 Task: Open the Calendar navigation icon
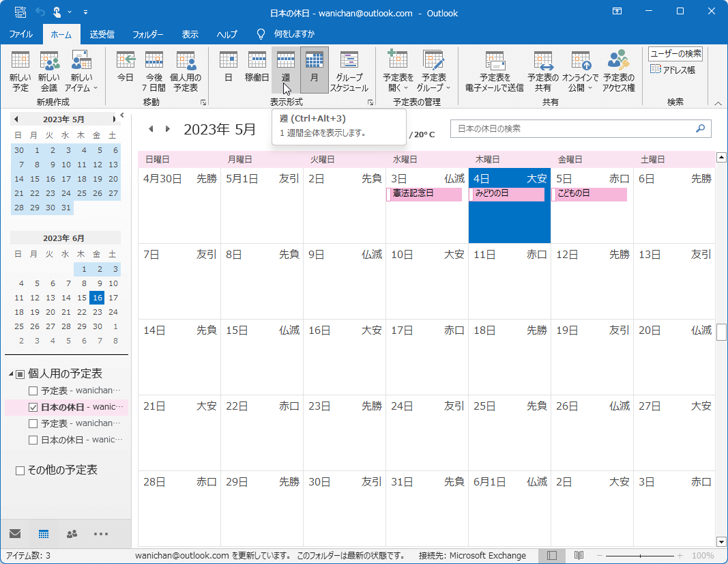click(44, 534)
